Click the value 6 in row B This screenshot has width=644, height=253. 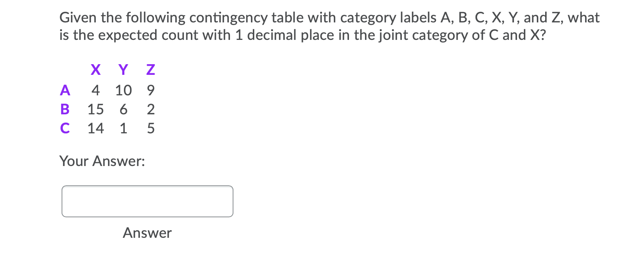(x=123, y=109)
